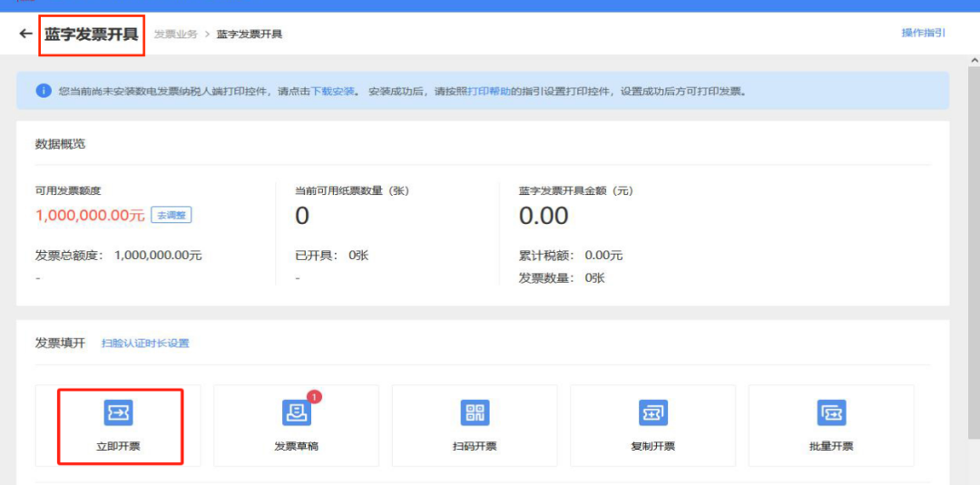Click the 蓝字发票开具 page title
The width and height of the screenshot is (980, 485).
(x=92, y=34)
